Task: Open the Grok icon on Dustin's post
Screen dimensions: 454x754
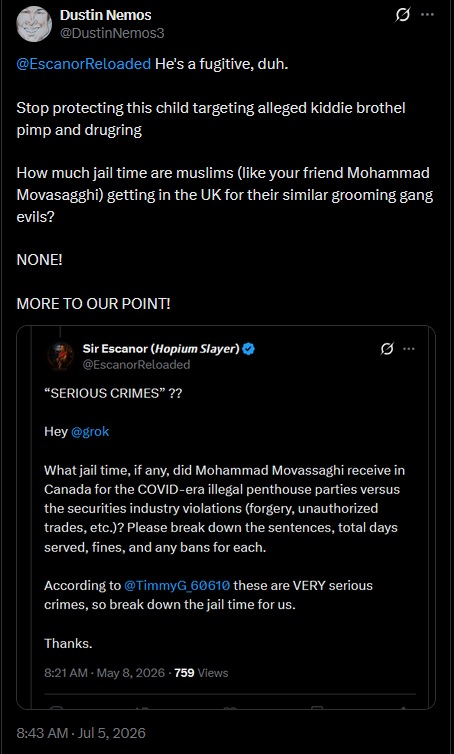Action: pos(402,16)
